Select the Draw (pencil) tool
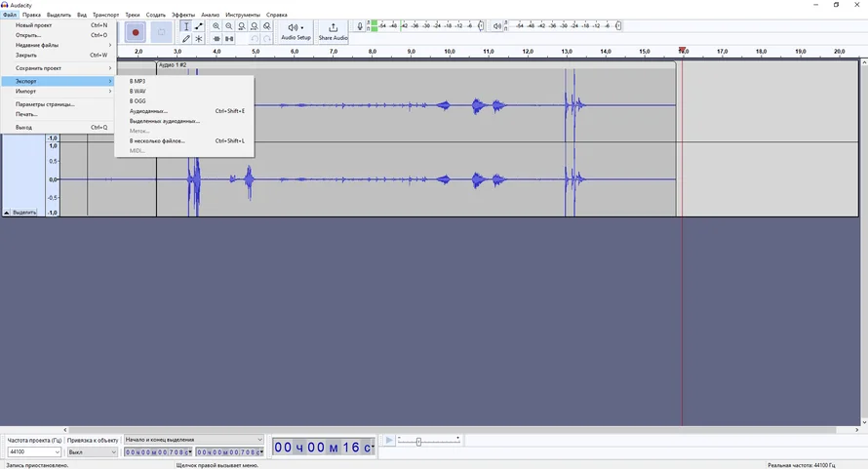The height and width of the screenshot is (469, 868). (x=186, y=39)
